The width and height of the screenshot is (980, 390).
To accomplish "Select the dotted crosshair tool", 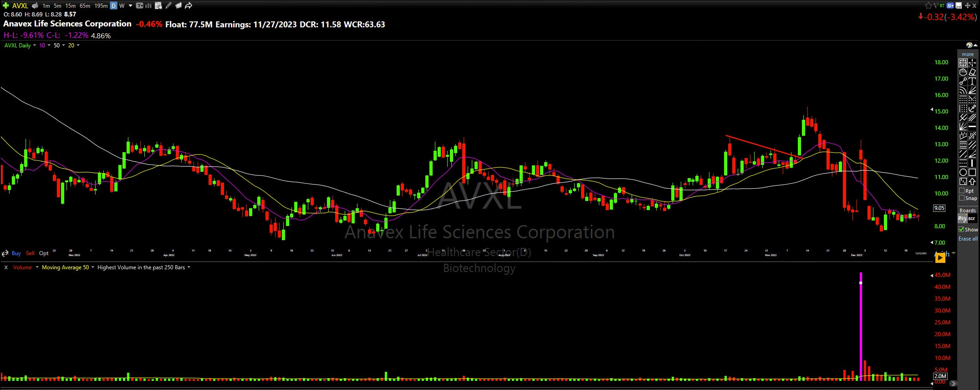I will [x=972, y=63].
